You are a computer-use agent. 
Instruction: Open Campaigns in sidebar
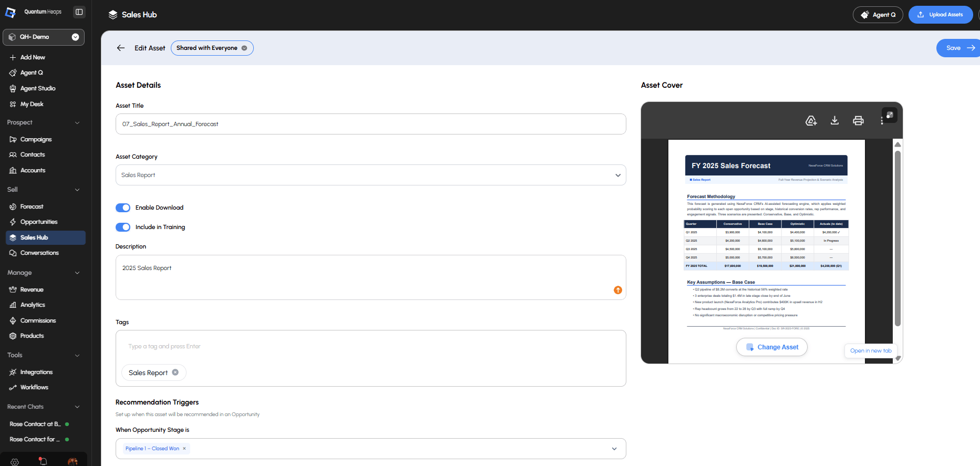point(36,139)
